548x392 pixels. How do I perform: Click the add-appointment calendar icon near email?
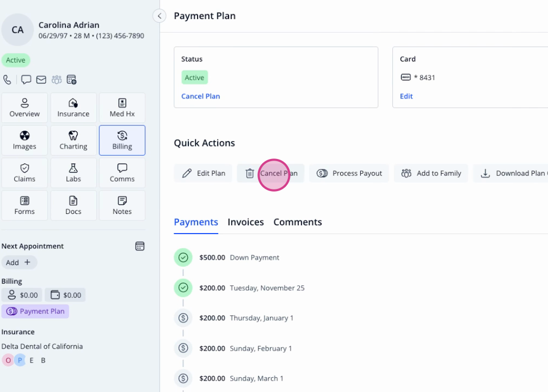(72, 79)
